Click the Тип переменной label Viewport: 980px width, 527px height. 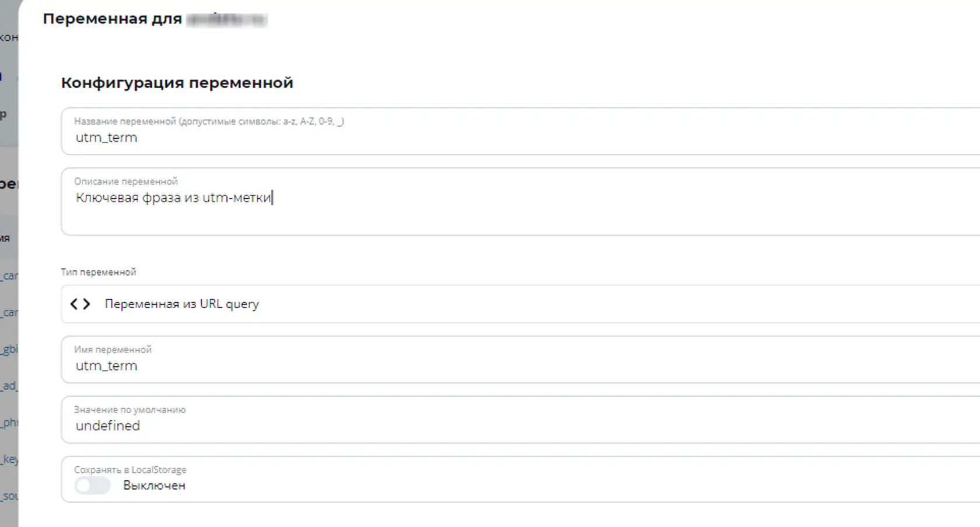click(98, 272)
